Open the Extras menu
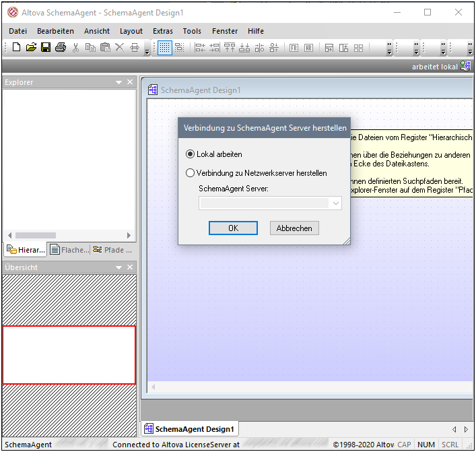This screenshot has height=452, width=476. tap(163, 31)
